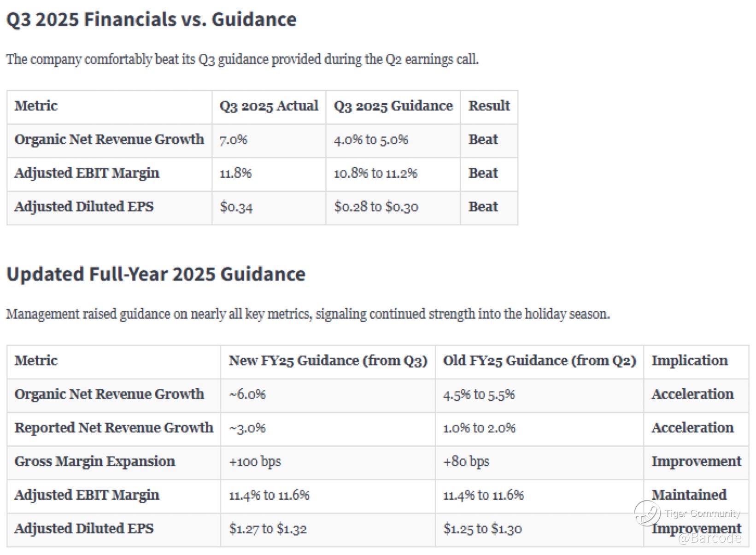Screen dimensions: 756x555
Task: Click the "Updated Full-Year 2025 Guidance" heading
Action: click(156, 274)
